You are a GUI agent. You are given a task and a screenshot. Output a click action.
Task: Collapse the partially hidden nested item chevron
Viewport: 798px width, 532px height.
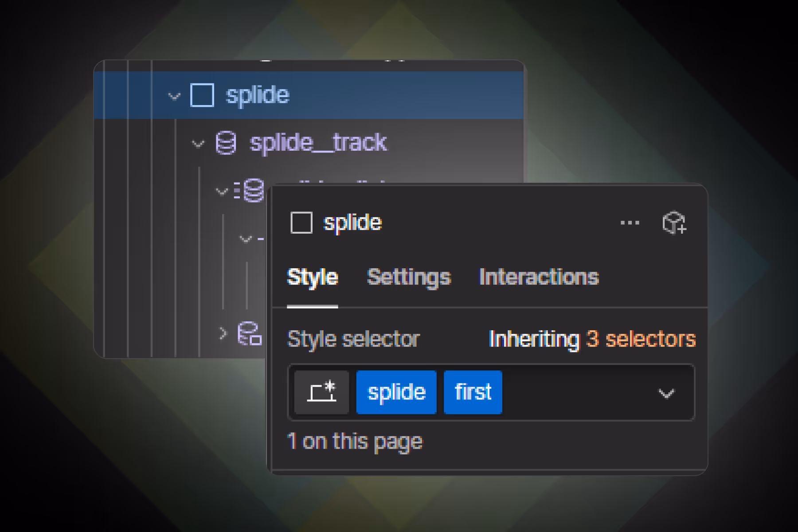tap(246, 239)
